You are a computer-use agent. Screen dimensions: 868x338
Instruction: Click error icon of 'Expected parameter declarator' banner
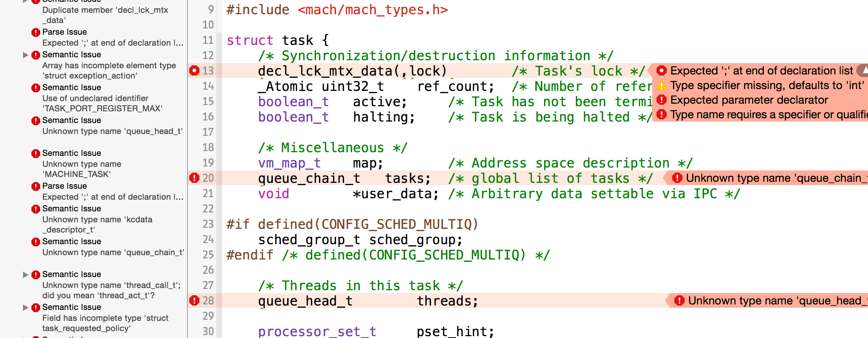click(661, 100)
